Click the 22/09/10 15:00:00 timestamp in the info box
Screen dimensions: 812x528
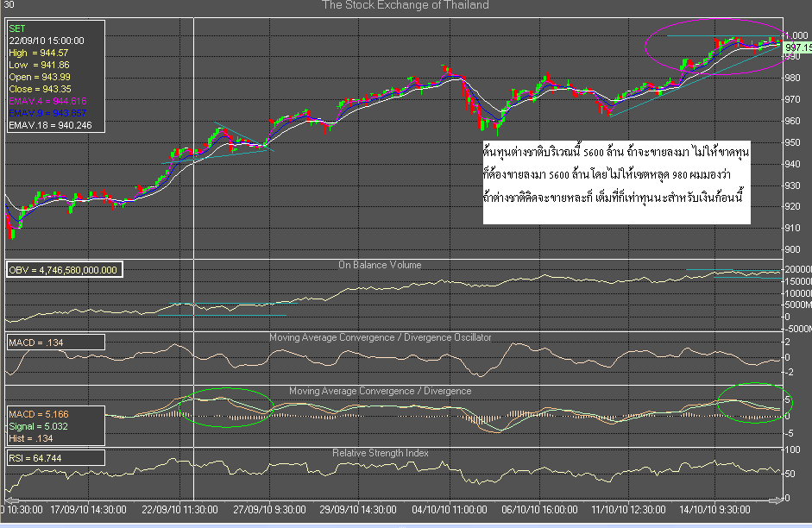pos(47,41)
